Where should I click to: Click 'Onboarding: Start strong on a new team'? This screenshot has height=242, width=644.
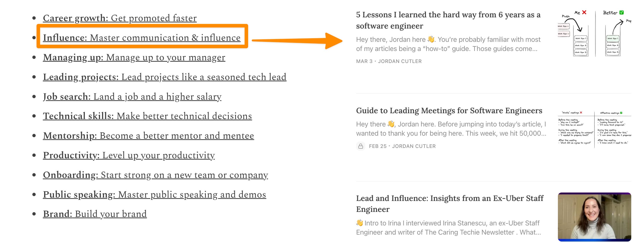coord(155,175)
